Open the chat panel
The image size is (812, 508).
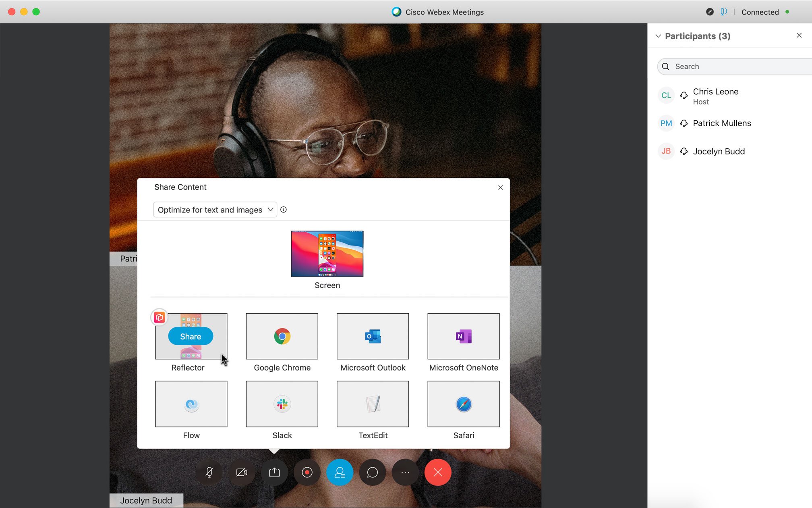point(372,472)
